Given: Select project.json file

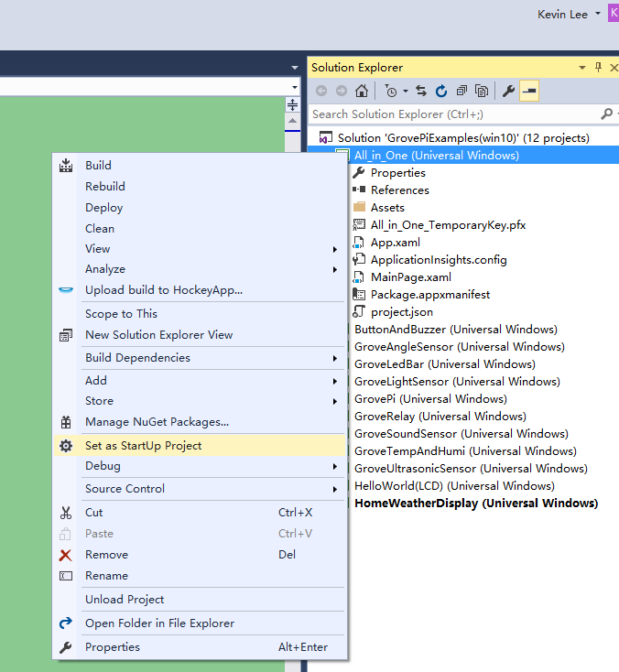Looking at the screenshot, I should [x=402, y=312].
